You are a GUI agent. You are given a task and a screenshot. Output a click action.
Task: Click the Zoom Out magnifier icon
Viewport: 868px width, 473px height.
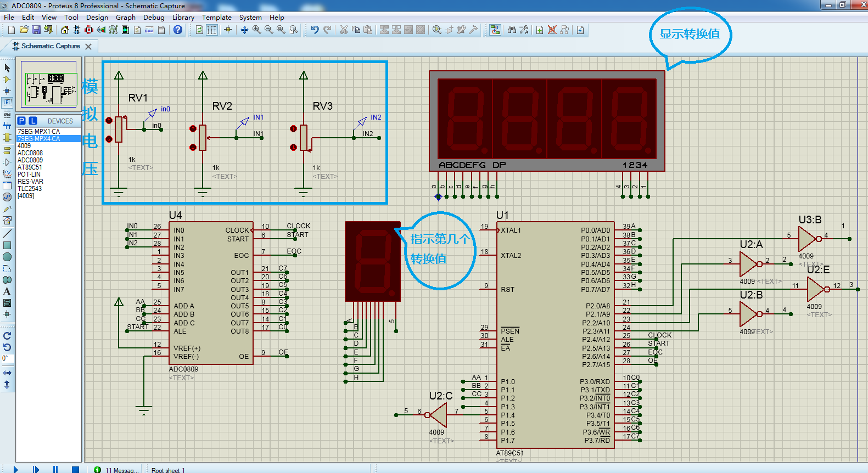coord(269,30)
